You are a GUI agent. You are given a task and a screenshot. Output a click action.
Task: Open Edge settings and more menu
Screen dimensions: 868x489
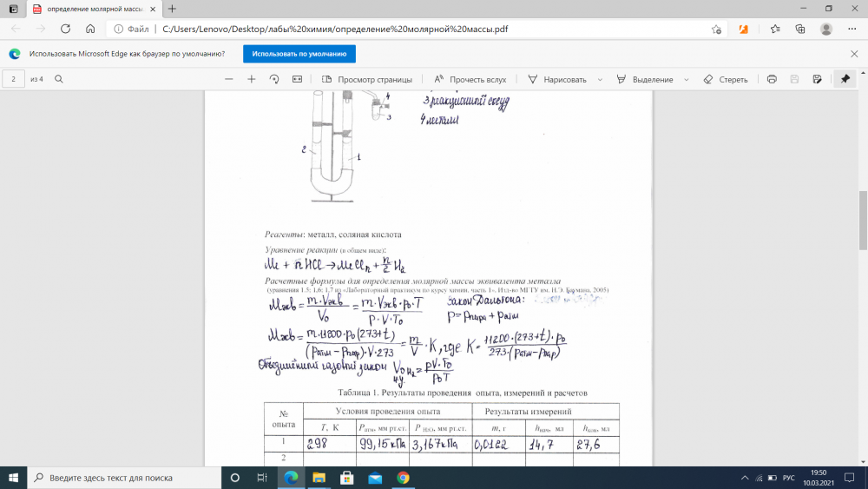852,29
